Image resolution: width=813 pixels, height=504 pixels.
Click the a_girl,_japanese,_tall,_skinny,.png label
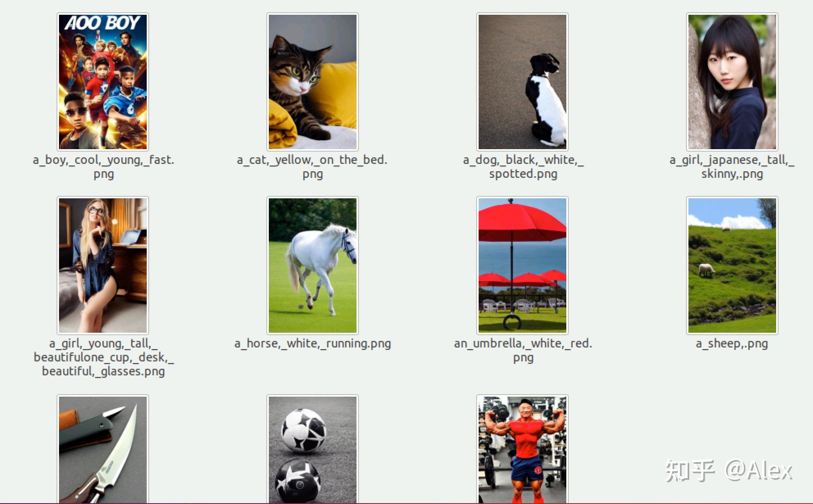[732, 167]
